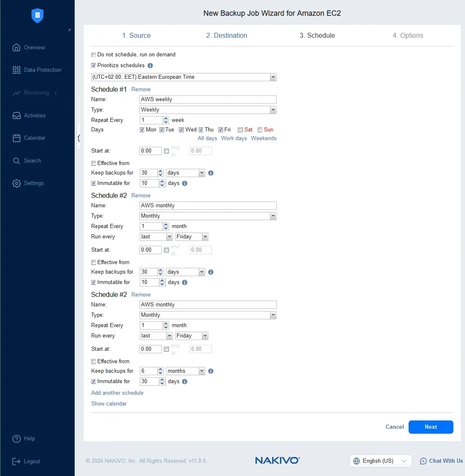Click the NAKIVO footer logo
Image resolution: width=465 pixels, height=476 pixels.
point(277,461)
